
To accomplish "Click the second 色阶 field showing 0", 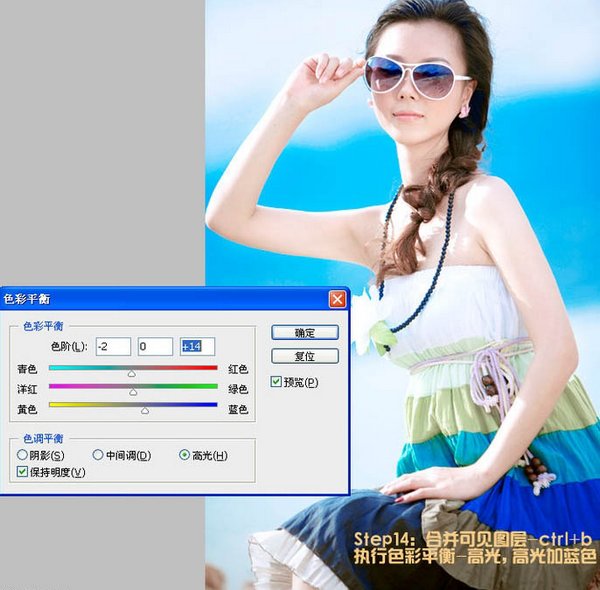I will point(155,347).
